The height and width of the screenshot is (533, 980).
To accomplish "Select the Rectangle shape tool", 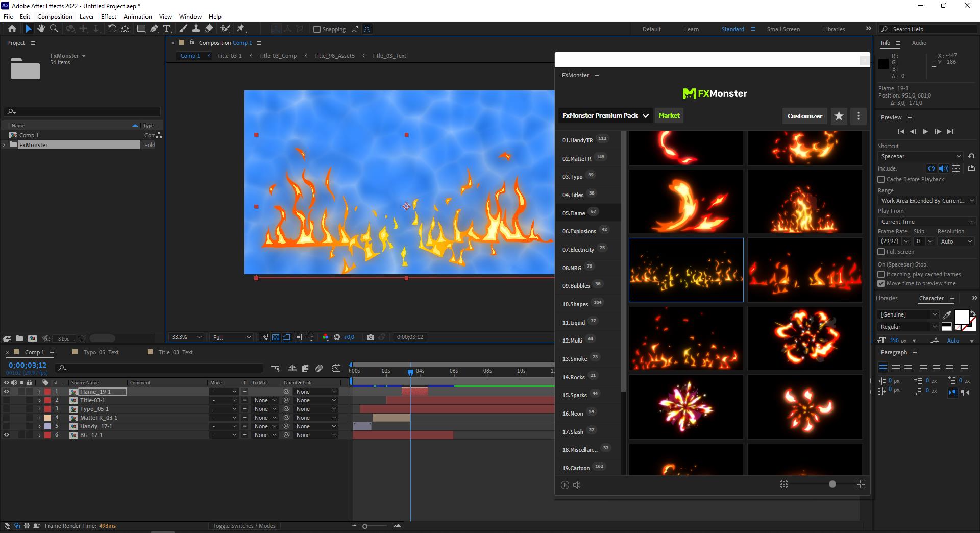I will (141, 29).
